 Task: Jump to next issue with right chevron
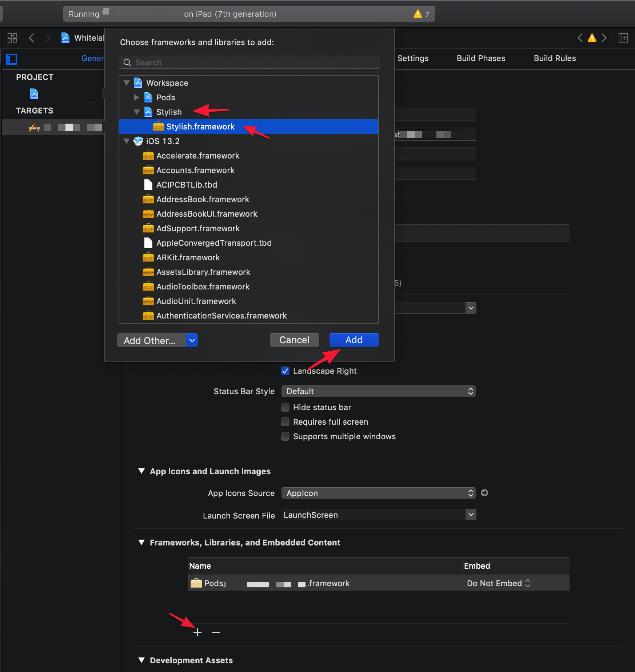click(604, 38)
